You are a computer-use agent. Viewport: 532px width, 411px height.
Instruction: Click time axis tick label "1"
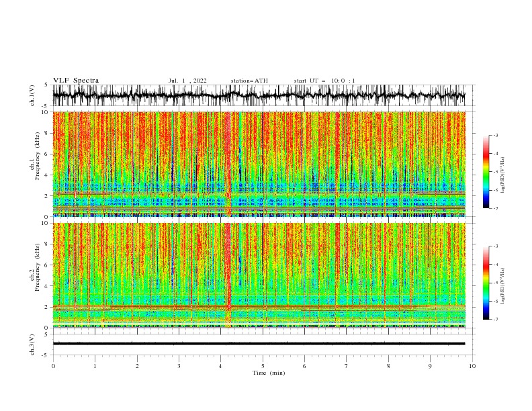95,366
